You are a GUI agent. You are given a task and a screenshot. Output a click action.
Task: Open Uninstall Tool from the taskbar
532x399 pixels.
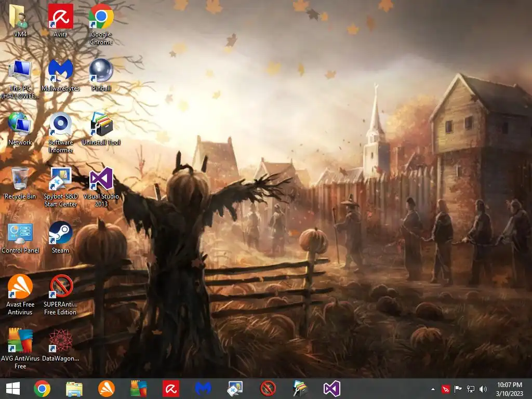(x=300, y=389)
